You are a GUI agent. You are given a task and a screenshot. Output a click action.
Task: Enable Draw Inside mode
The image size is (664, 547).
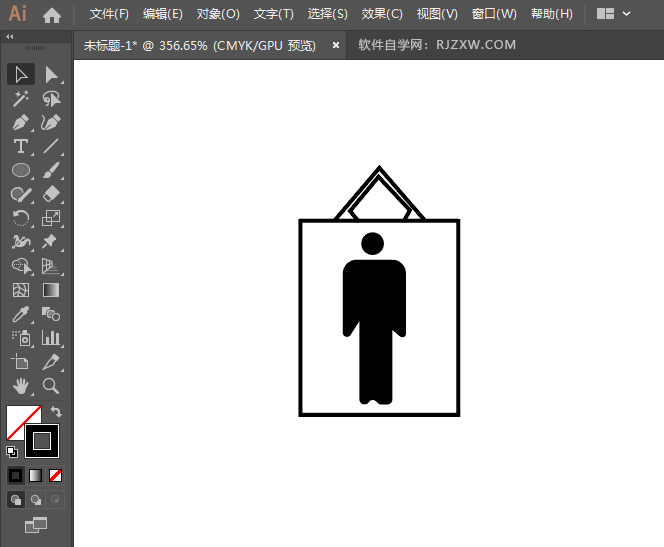(x=55, y=500)
